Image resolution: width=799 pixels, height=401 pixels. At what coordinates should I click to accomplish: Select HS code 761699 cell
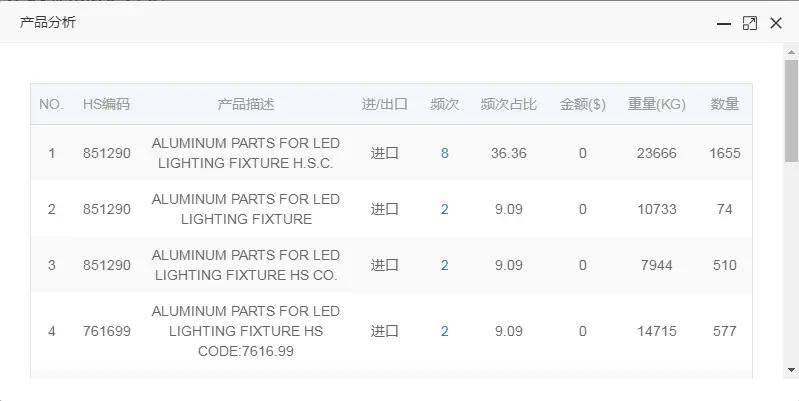(x=106, y=331)
